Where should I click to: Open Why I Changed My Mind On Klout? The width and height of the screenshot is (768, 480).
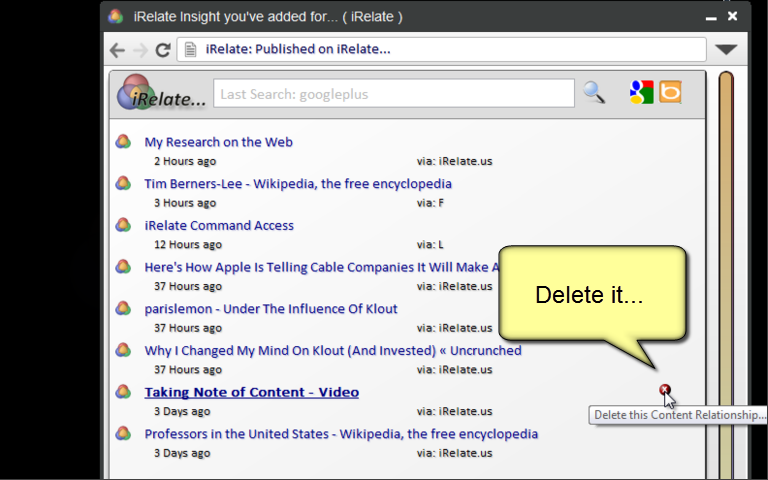(333, 350)
